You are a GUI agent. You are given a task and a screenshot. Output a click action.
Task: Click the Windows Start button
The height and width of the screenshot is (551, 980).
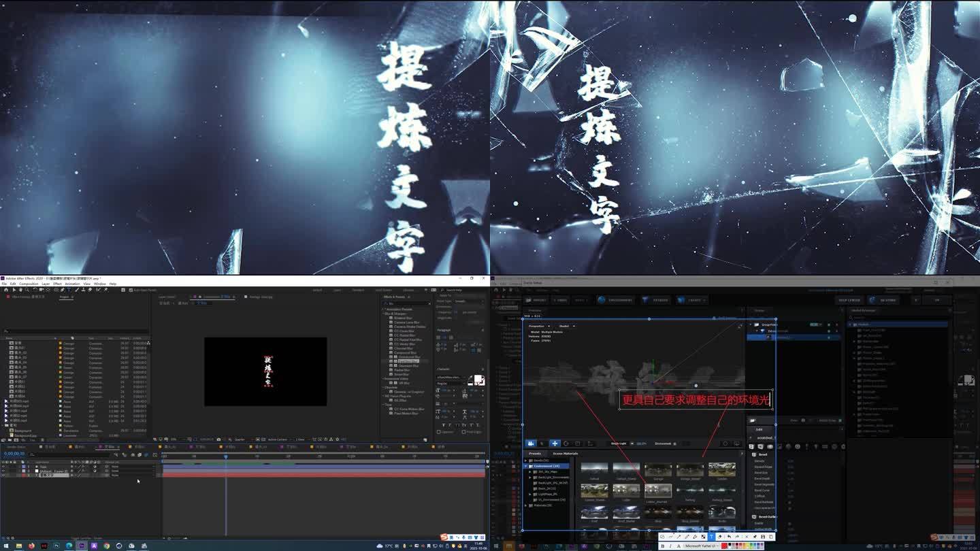point(6,546)
